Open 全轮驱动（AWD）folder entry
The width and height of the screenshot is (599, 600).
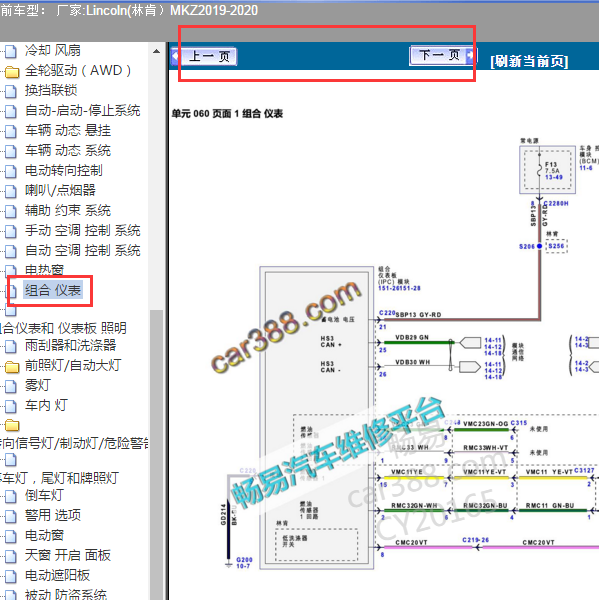(x=78, y=70)
